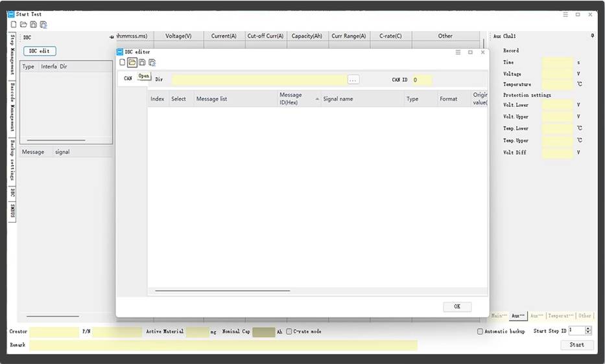Decrease Start Step ID with down arrow
The image size is (605, 364).
coord(588,332)
